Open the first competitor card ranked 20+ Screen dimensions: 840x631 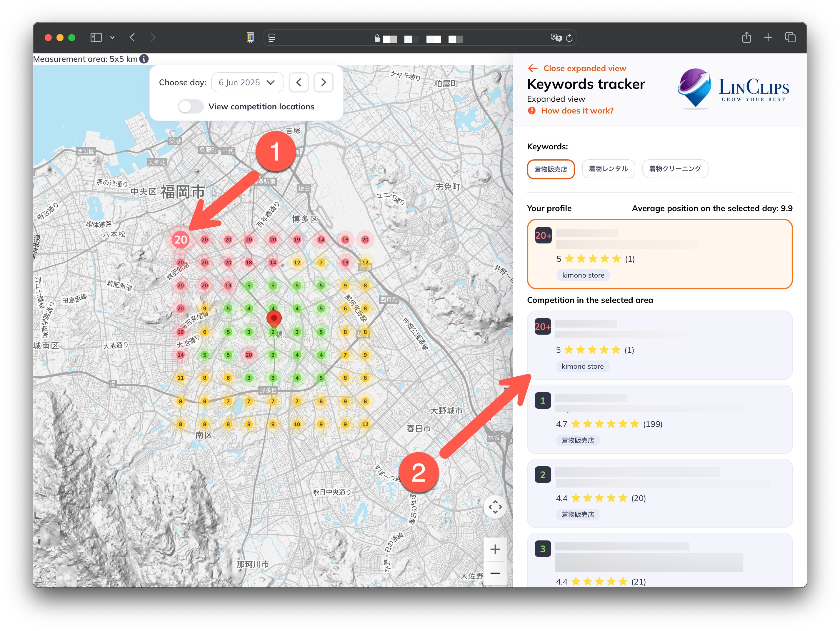(660, 345)
